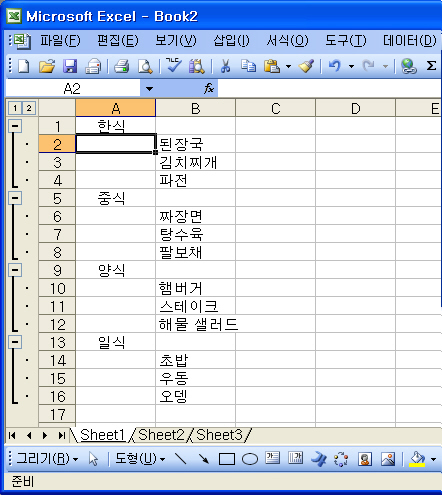Image resolution: width=442 pixels, height=495 pixels.
Task: Insert diagram or organization chart
Action: pyautogui.click(x=341, y=459)
